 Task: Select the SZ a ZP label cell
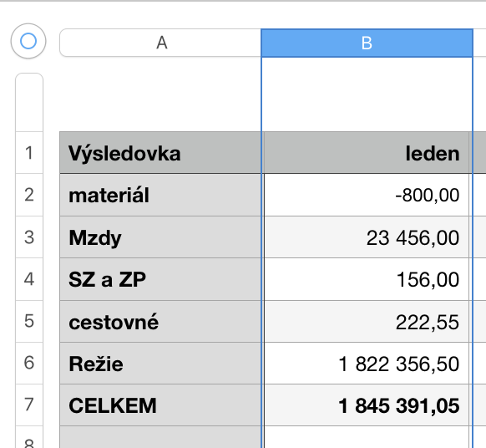click(160, 279)
